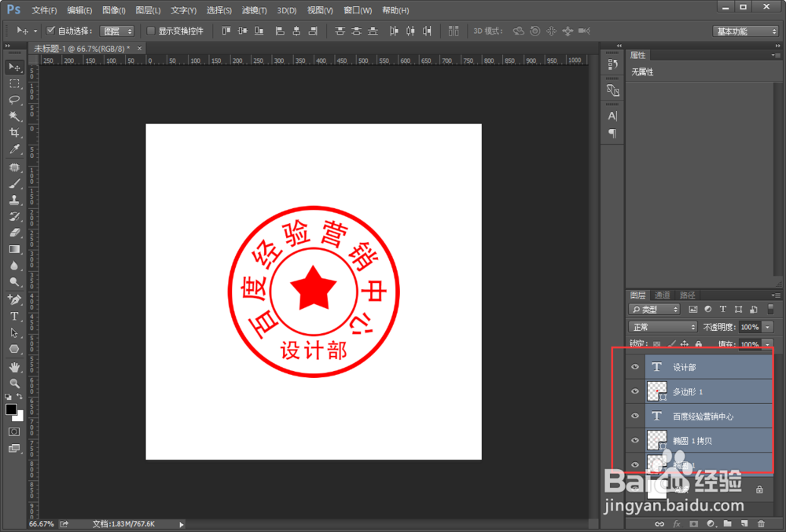Enable the 显示变换控件 checkbox
786x532 pixels.
[x=150, y=31]
